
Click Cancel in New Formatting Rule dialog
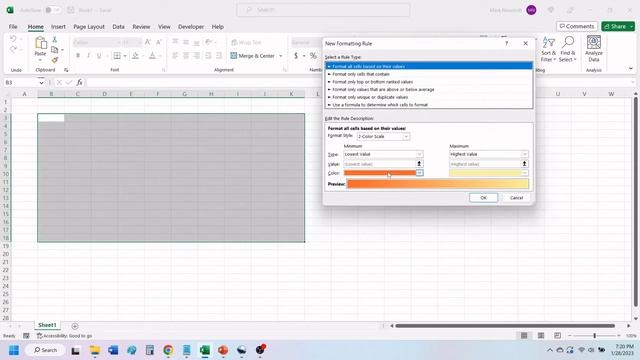coord(516,198)
